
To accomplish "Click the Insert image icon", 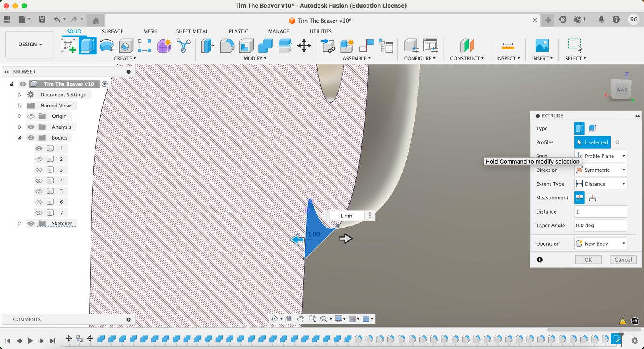I will coord(542,45).
